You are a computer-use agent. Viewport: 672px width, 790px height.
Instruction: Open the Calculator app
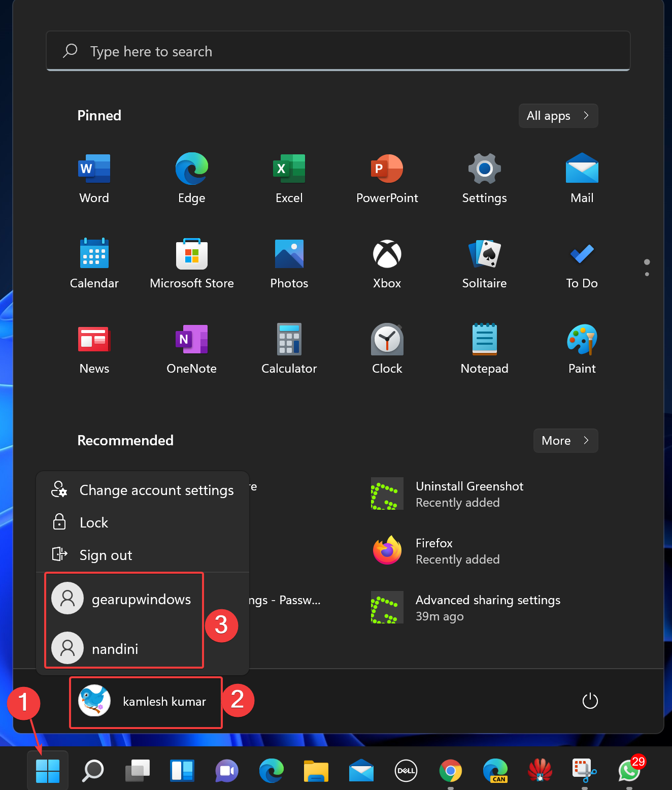pyautogui.click(x=289, y=349)
